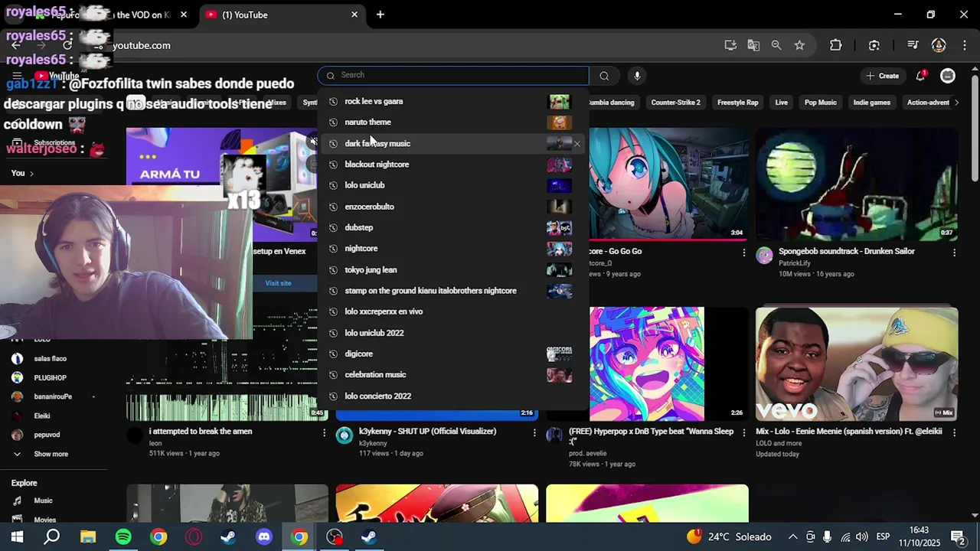Open pepuvod subscription channel
Viewport: 980px width, 551px height.
tap(47, 435)
